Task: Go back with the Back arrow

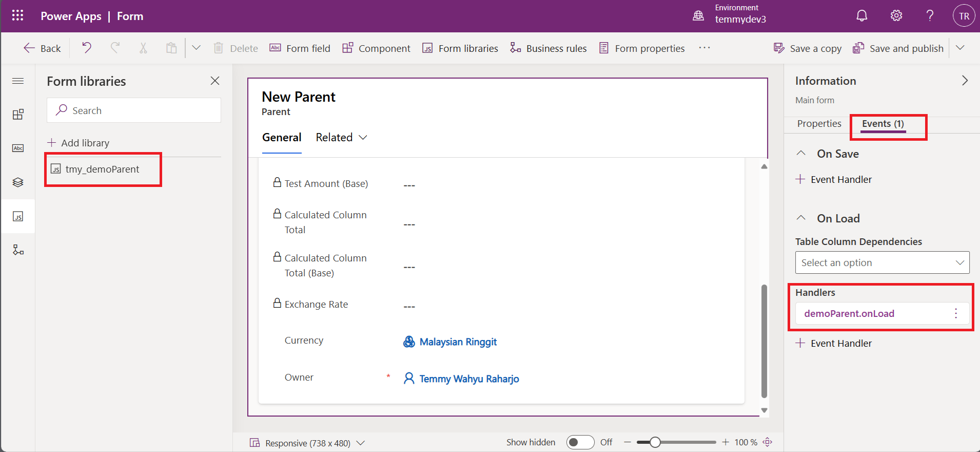Action: click(x=42, y=48)
